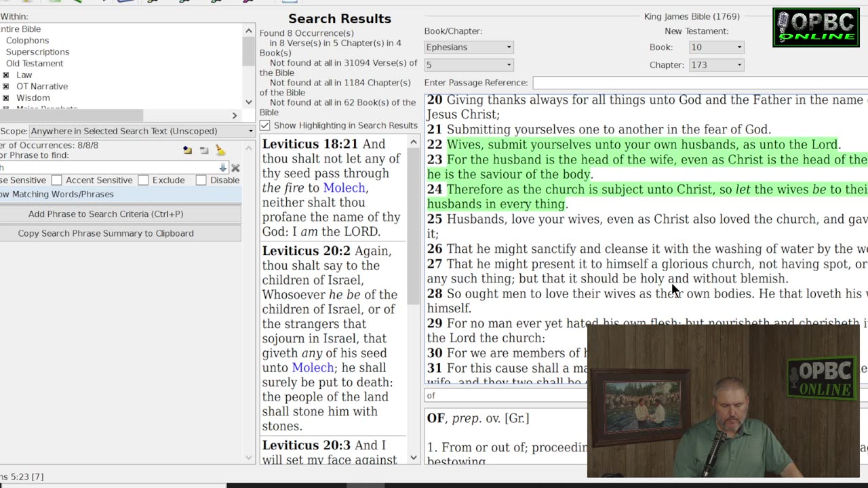The width and height of the screenshot is (868, 488).
Task: Click the Matching Words/Phrases row
Action: tap(120, 195)
